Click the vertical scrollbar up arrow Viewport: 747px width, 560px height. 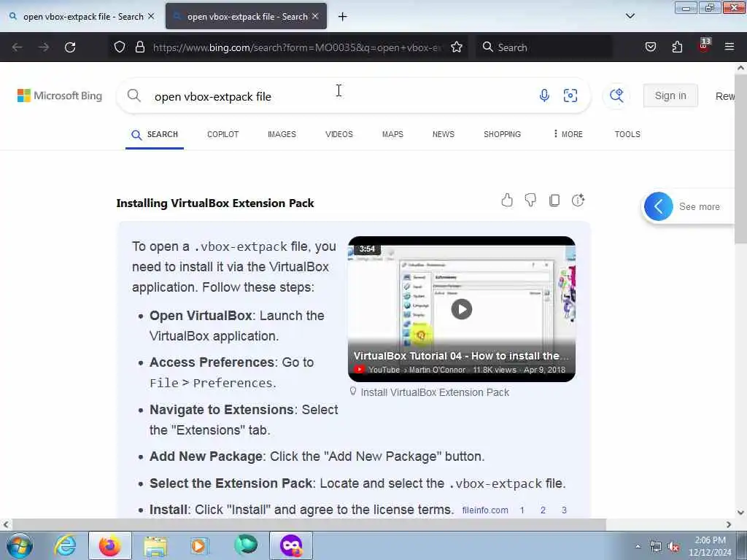point(740,68)
